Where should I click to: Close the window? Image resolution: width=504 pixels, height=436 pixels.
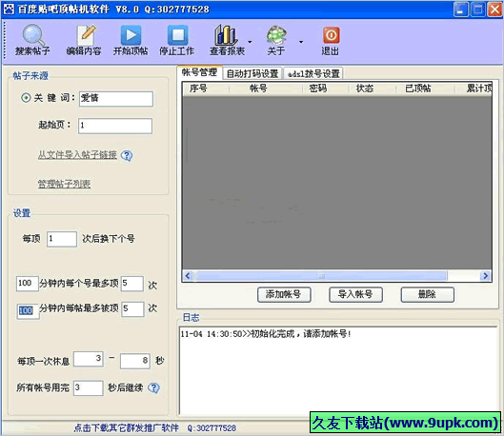point(494,9)
